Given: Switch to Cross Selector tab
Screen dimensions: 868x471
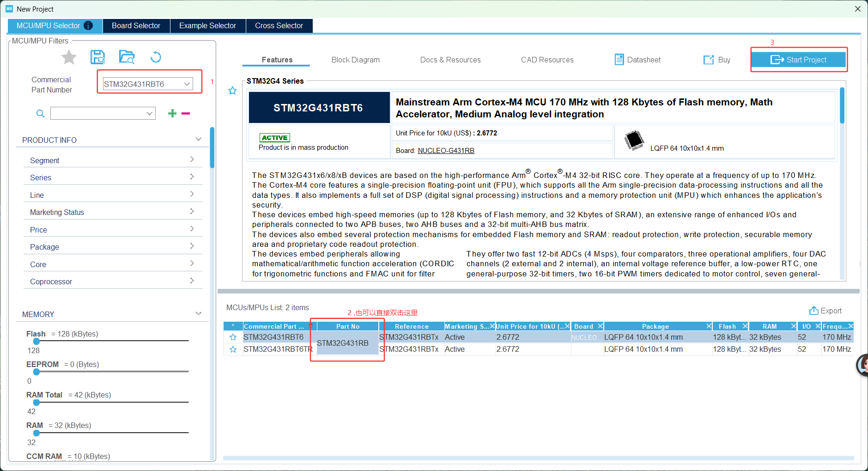Looking at the screenshot, I should pos(279,25).
